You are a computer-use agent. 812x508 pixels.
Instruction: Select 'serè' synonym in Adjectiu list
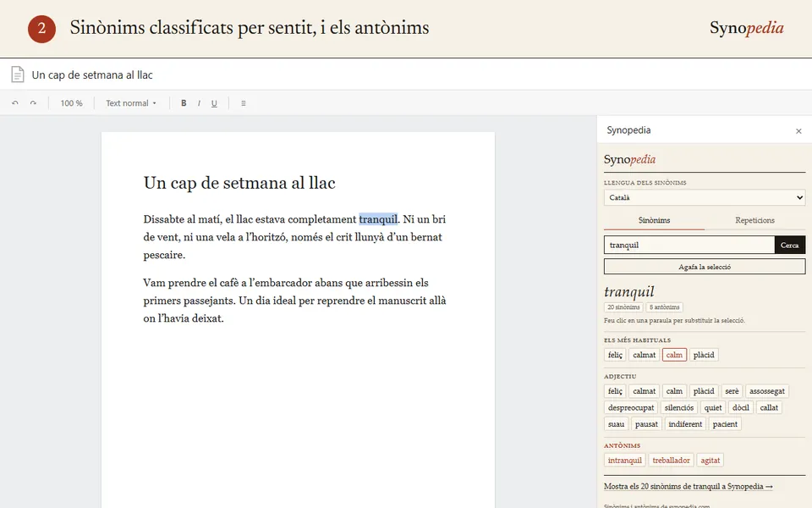click(732, 391)
